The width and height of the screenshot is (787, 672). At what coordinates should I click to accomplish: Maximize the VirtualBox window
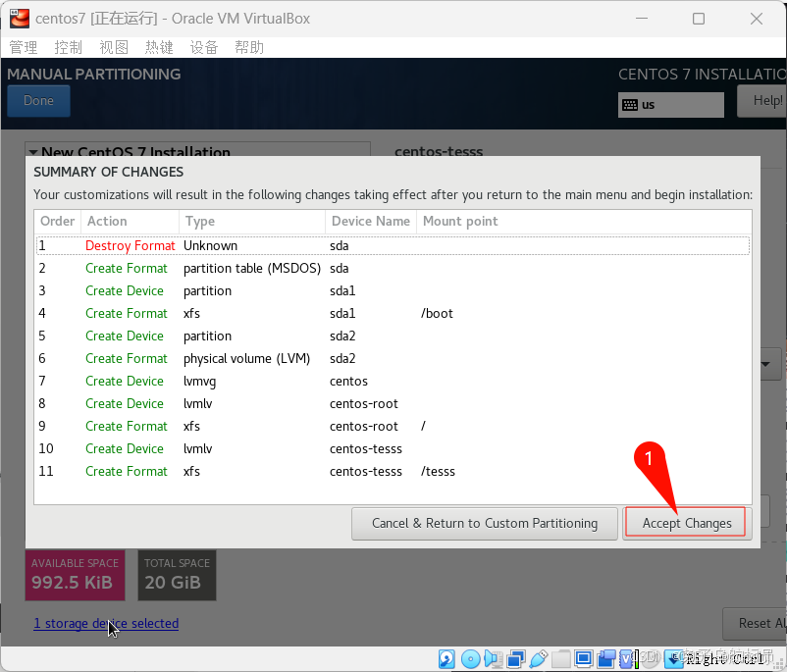pos(698,19)
